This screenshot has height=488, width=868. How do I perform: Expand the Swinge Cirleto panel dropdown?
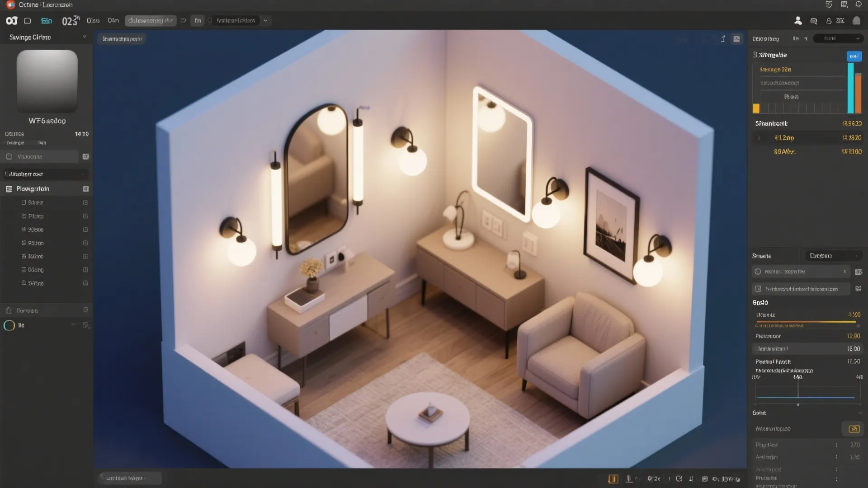point(84,37)
